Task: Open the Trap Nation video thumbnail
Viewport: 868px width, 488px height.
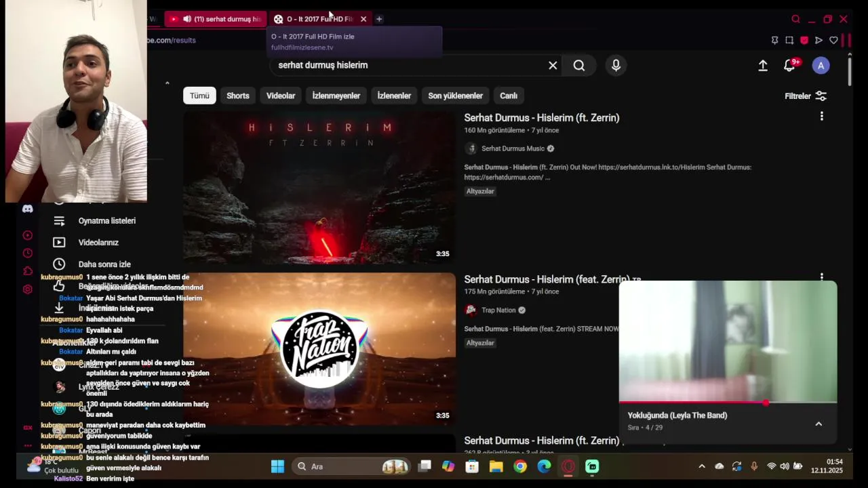Action: click(x=319, y=349)
